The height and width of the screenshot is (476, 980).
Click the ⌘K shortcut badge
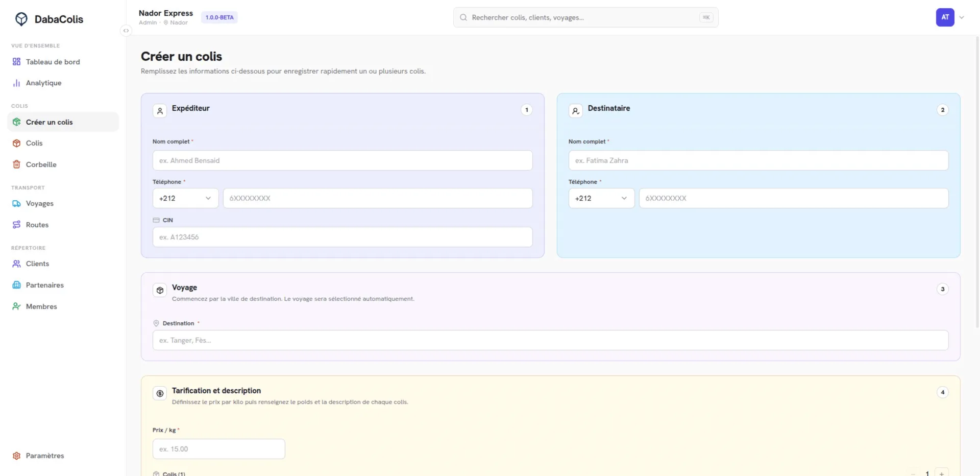[706, 17]
